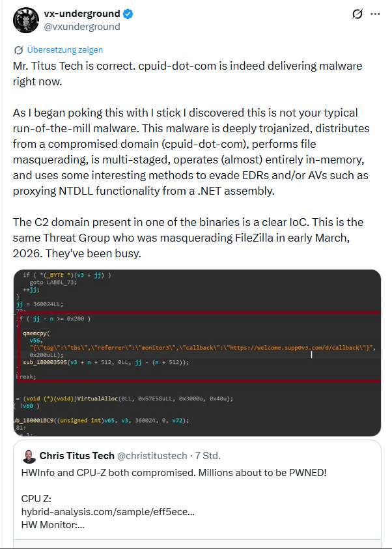Image resolution: width=392 pixels, height=549 pixels.
Task: Click the malware code image attachment
Action: 195,352
